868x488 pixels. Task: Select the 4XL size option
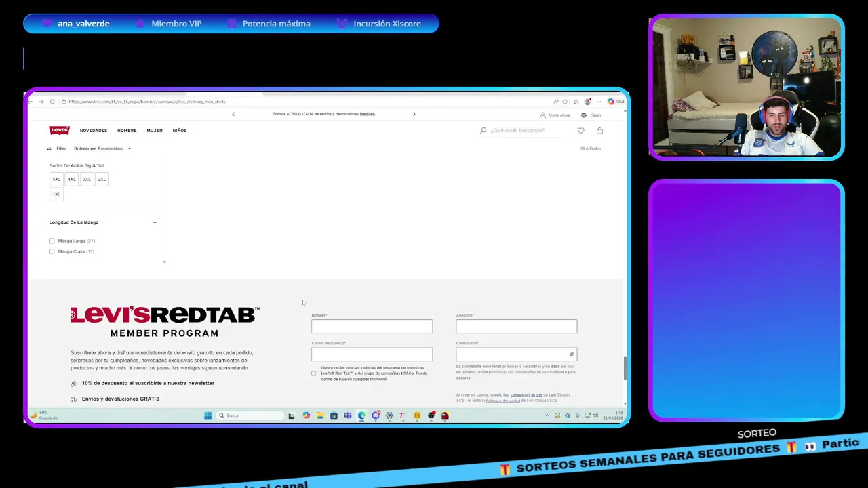tap(71, 179)
